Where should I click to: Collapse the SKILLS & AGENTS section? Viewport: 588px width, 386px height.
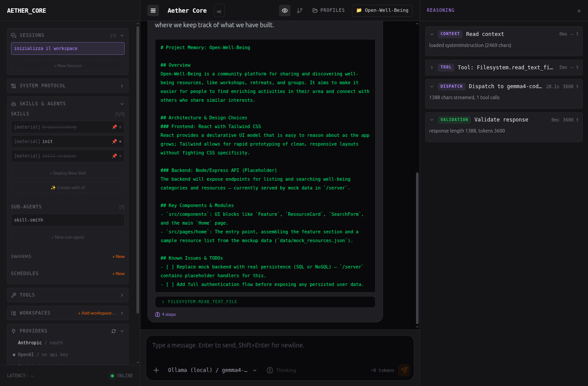click(122, 104)
